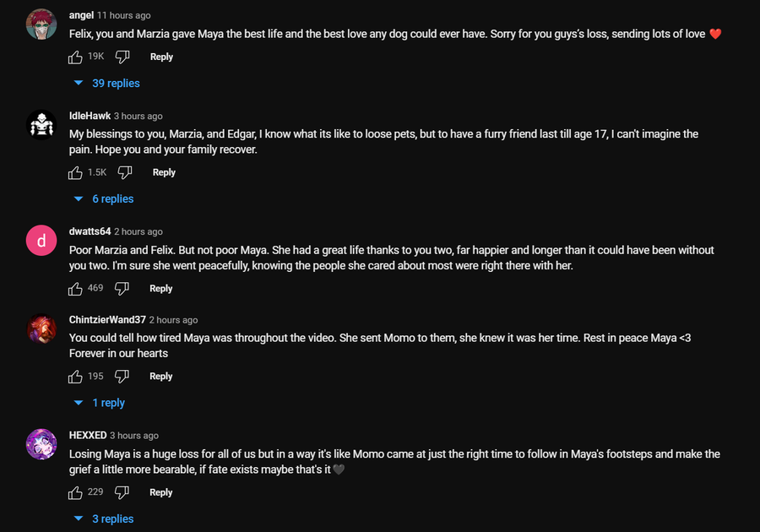Viewport: 760px width, 532px height.
Task: Open ChintzierWand37's profile avatar
Action: tap(41, 328)
